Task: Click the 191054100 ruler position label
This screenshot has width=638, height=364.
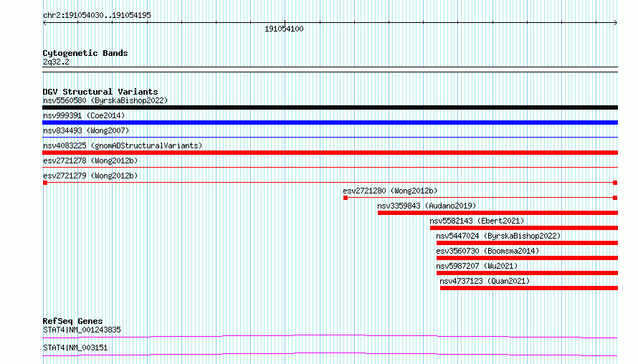Action: (x=284, y=29)
